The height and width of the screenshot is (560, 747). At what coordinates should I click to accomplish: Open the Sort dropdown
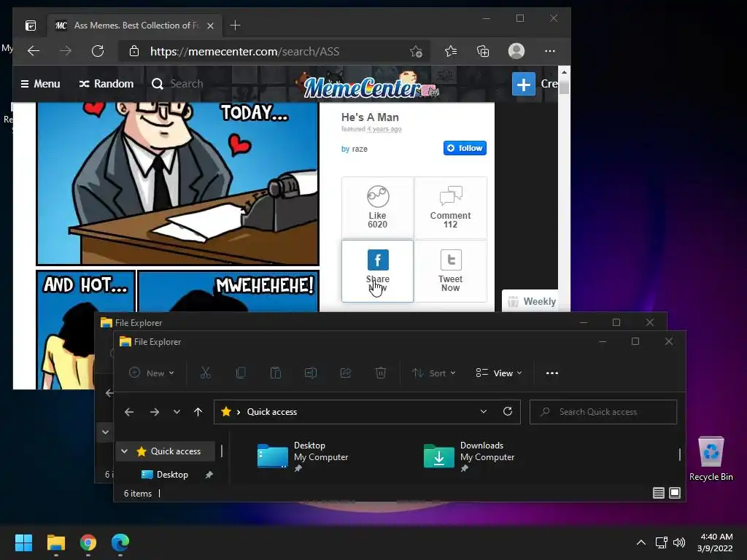[433, 373]
